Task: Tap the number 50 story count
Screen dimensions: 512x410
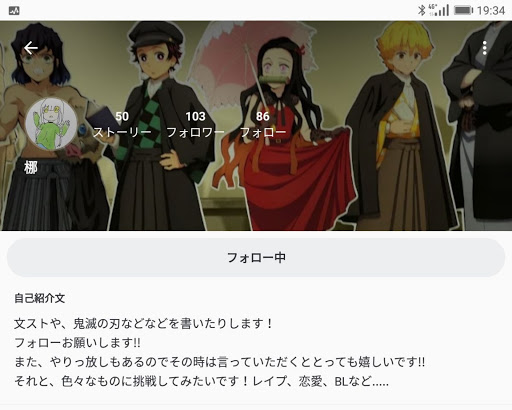Action: pos(122,116)
